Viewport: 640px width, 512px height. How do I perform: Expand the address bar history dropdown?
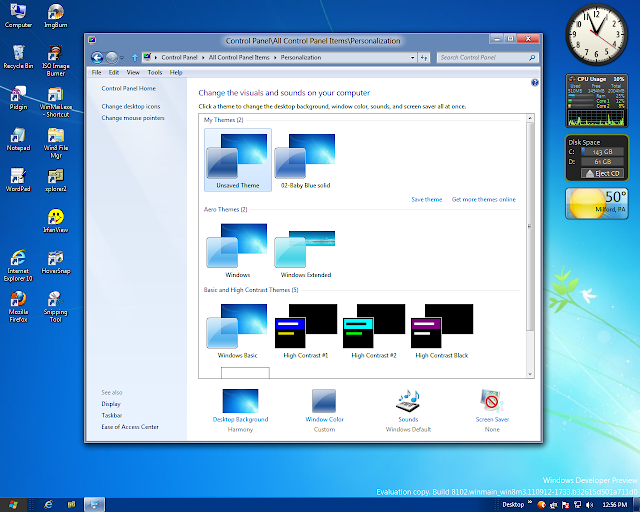pyautogui.click(x=412, y=58)
